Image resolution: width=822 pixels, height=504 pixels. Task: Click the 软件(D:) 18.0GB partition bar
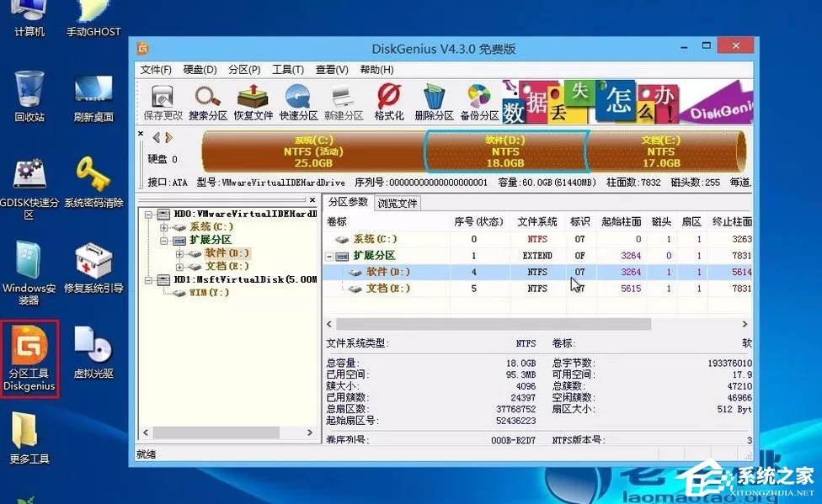click(x=505, y=151)
